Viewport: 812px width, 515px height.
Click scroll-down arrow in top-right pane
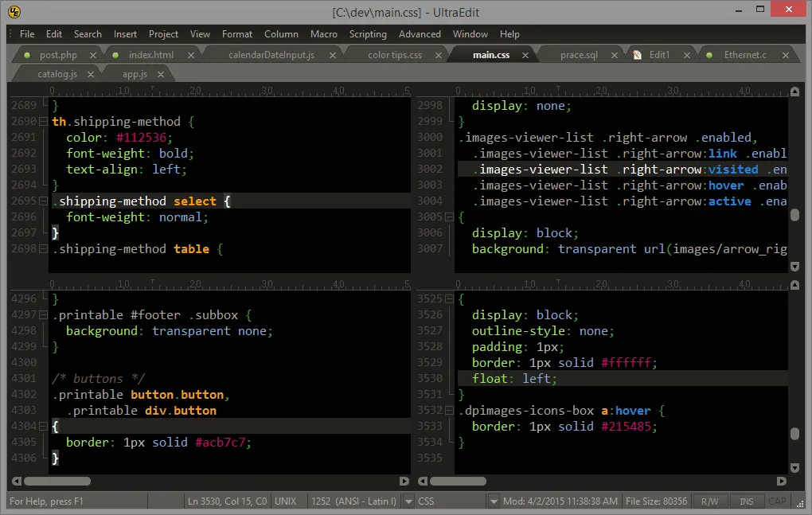click(x=794, y=265)
